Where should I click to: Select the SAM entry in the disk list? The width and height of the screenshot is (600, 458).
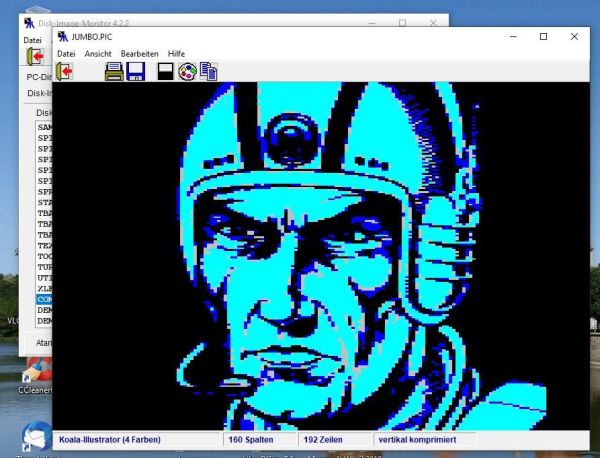click(44, 127)
